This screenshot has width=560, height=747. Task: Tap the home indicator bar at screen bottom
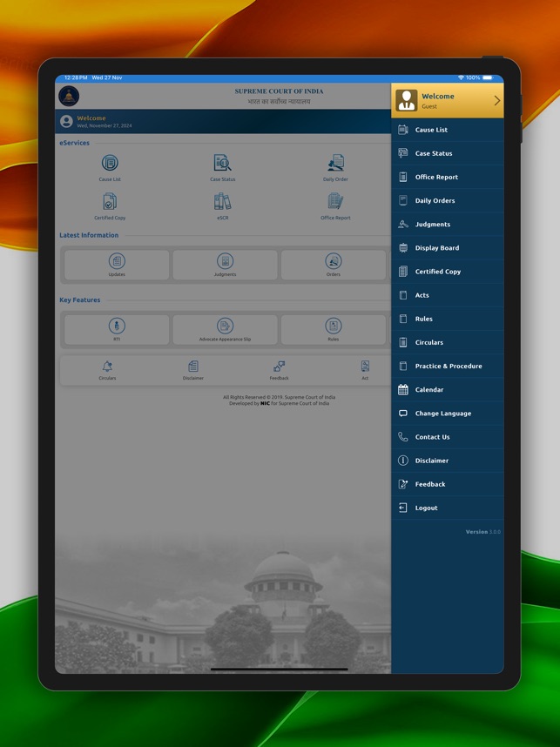[x=280, y=670]
